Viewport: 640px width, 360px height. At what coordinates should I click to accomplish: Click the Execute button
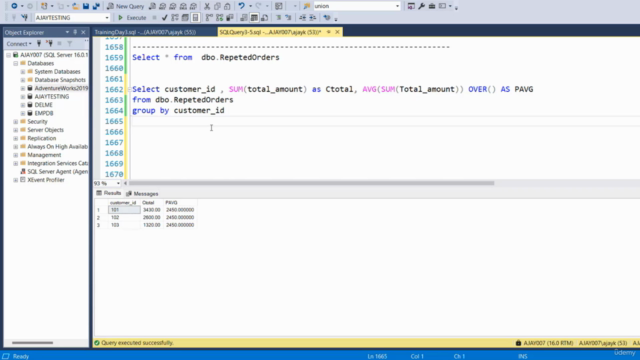(132, 18)
